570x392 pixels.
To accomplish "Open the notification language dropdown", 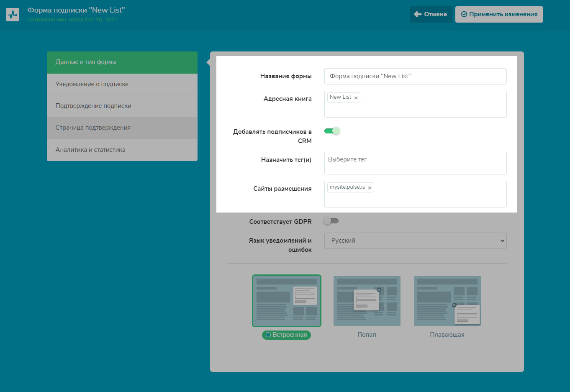I will tap(415, 241).
